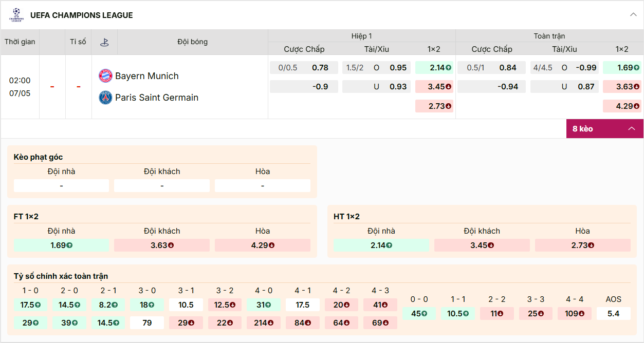Screen dimensions: 644x343
Task: Click the Đội bóng column header
Action: 193,42
